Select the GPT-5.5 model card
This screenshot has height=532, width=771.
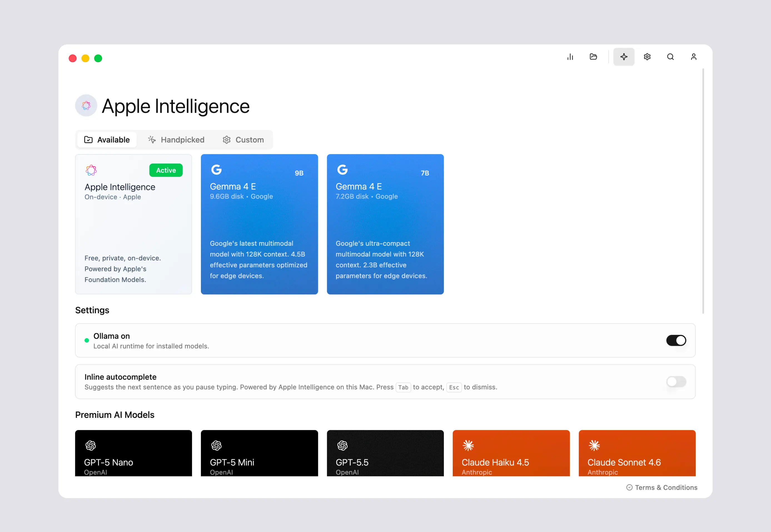385,453
